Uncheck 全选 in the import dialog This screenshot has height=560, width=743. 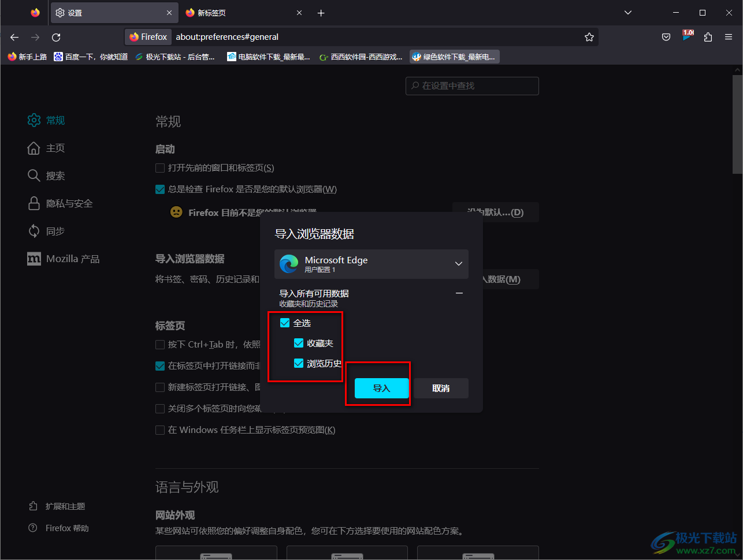click(285, 323)
